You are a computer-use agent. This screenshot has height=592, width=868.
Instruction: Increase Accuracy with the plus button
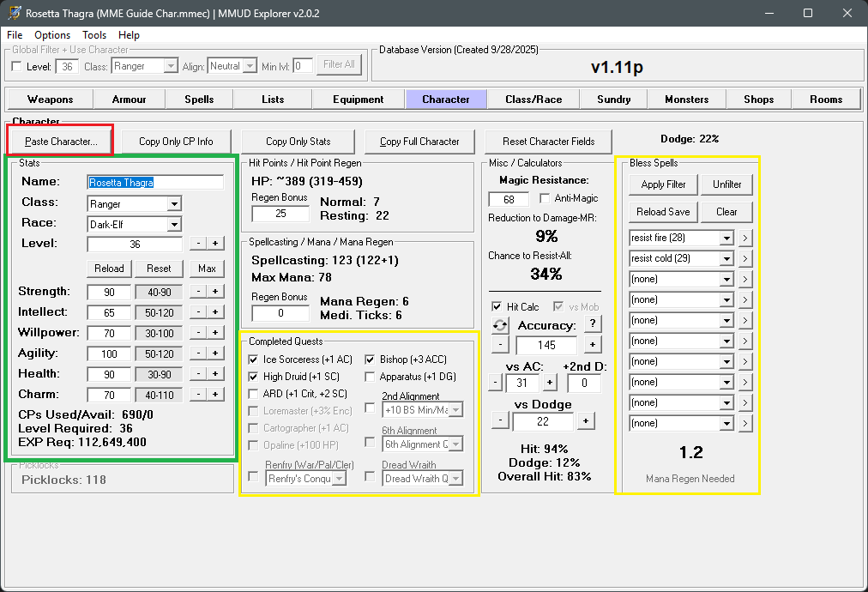coord(592,345)
